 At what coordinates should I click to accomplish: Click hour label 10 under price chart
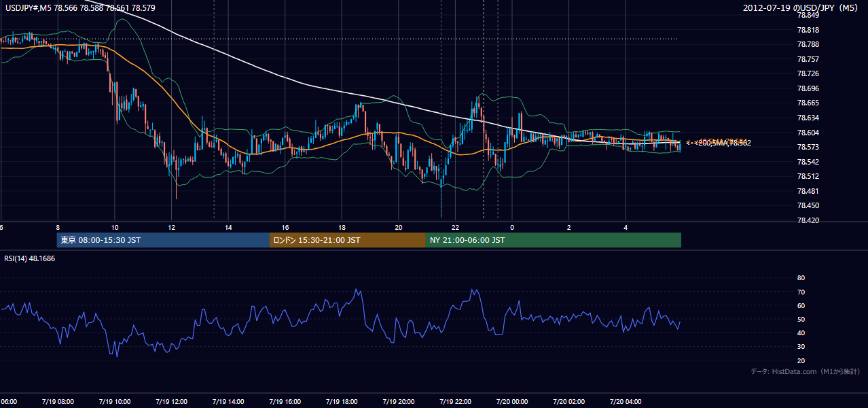pos(115,227)
